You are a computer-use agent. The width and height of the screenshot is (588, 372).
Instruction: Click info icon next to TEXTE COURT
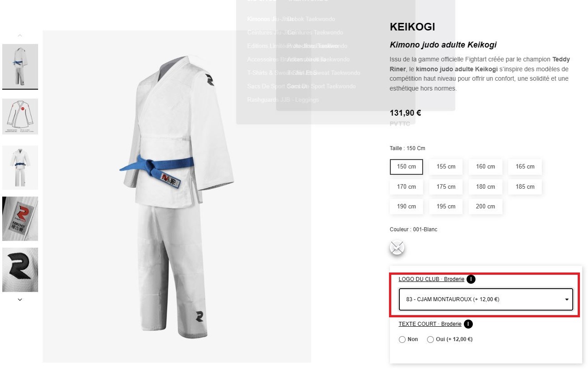click(468, 324)
